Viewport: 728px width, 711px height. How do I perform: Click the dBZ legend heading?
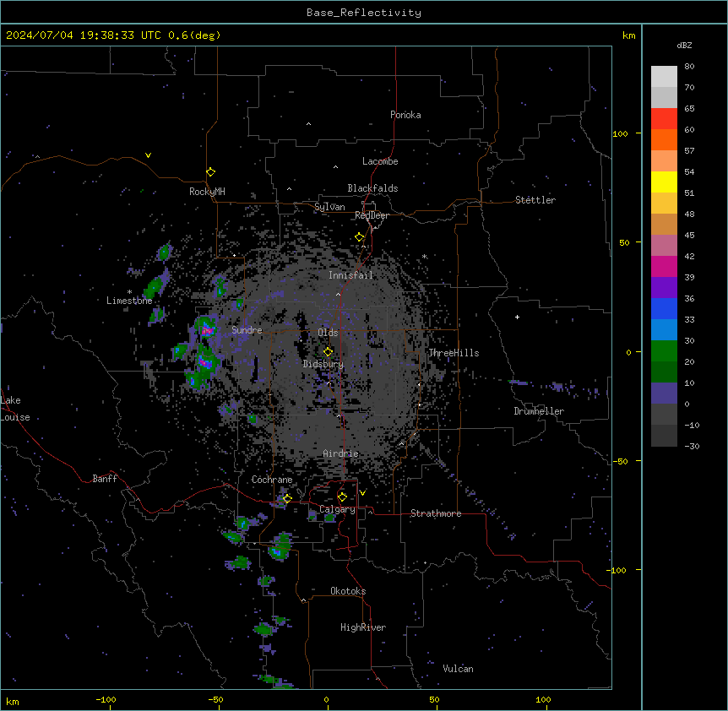[684, 46]
